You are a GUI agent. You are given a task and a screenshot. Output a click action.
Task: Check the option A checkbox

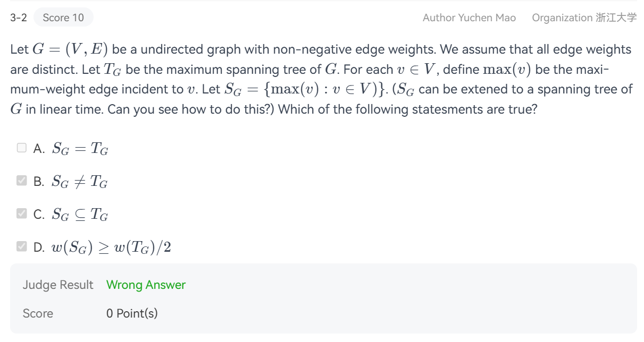tap(21, 149)
